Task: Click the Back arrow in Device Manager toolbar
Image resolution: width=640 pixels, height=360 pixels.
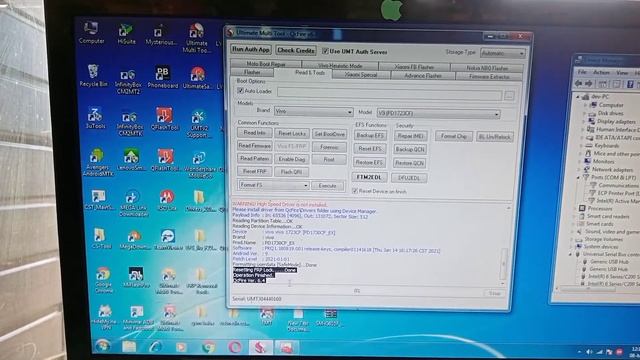Action: [578, 84]
